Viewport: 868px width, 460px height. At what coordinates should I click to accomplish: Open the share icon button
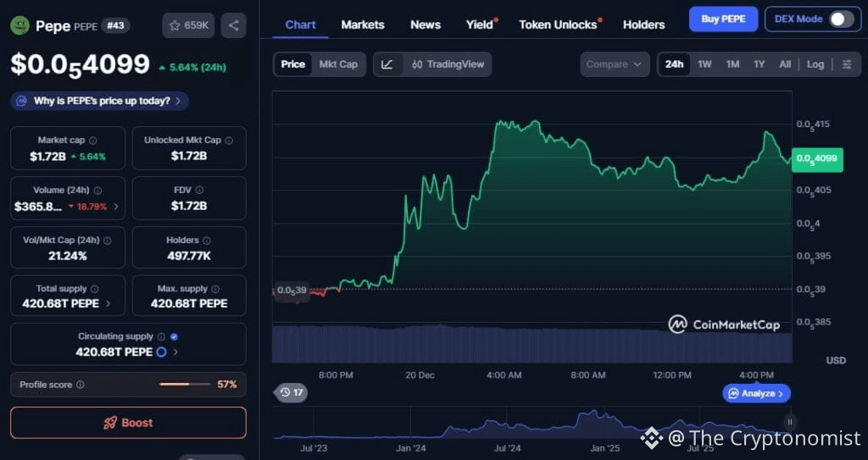pos(234,25)
